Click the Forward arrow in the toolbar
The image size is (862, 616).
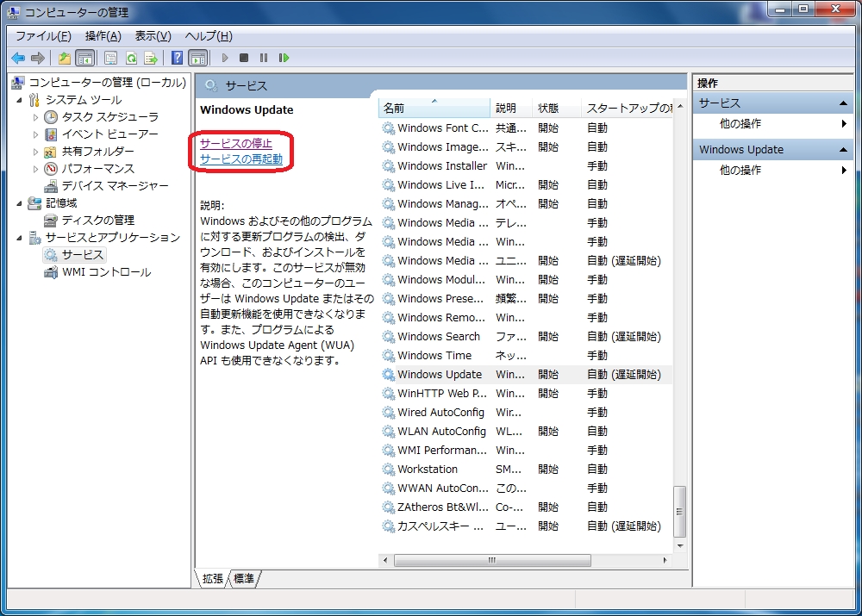click(38, 58)
